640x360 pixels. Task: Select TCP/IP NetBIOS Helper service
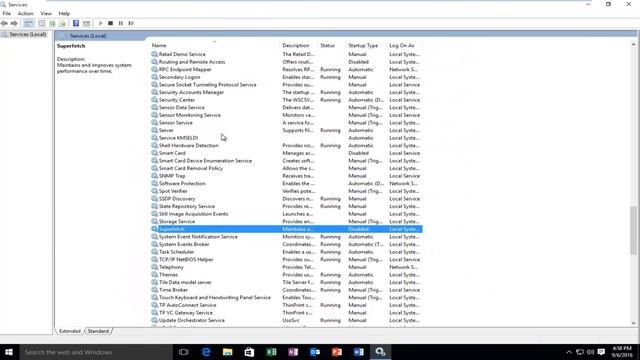point(286,260)
